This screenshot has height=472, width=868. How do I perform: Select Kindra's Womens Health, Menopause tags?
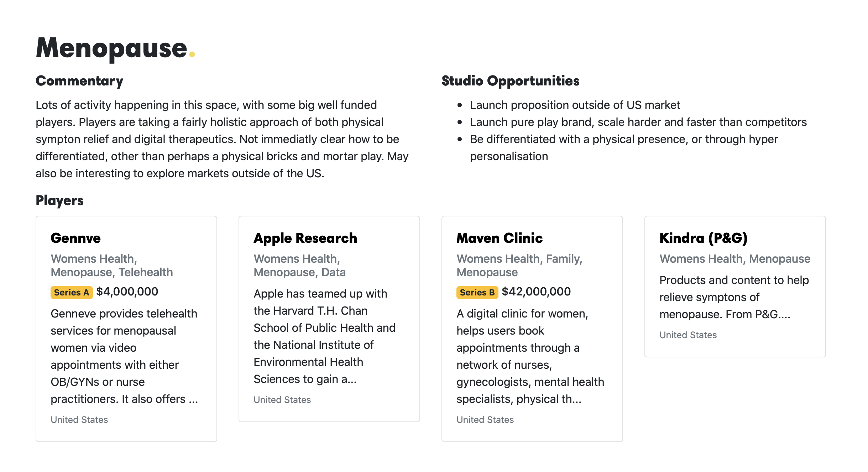[735, 259]
